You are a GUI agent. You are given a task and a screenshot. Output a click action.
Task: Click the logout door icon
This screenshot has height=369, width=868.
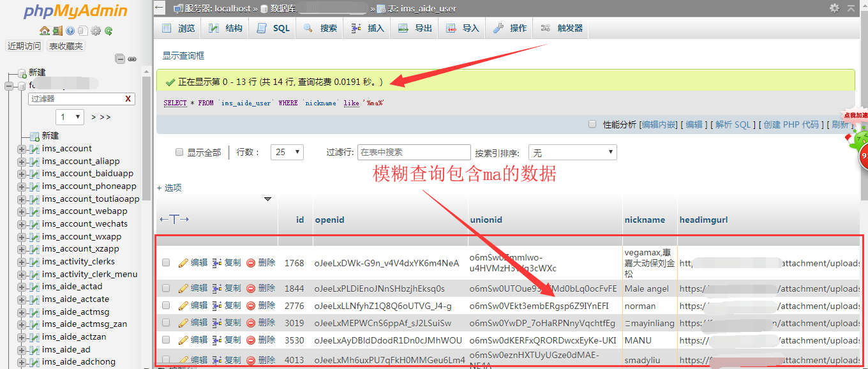(x=57, y=31)
